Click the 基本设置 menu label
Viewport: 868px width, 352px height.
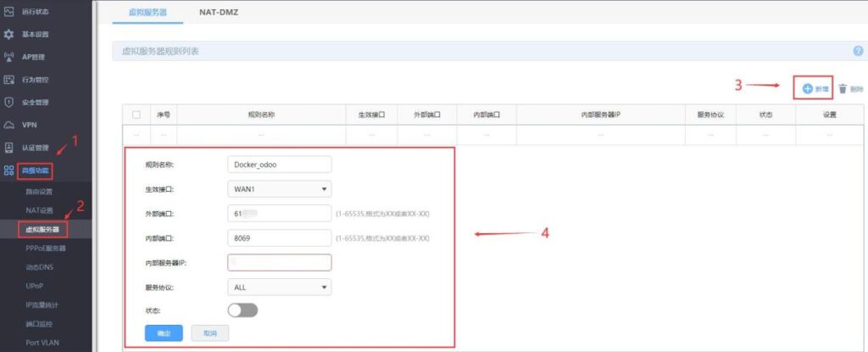click(x=35, y=35)
